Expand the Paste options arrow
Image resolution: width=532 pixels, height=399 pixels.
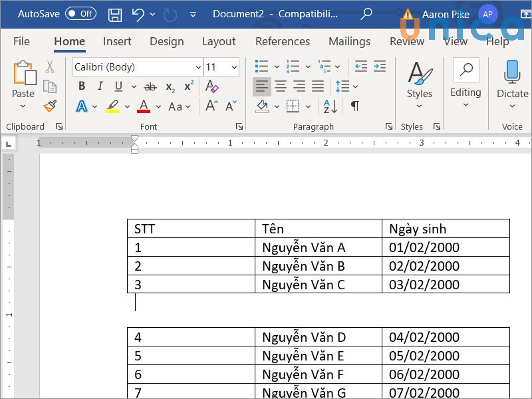(23, 106)
